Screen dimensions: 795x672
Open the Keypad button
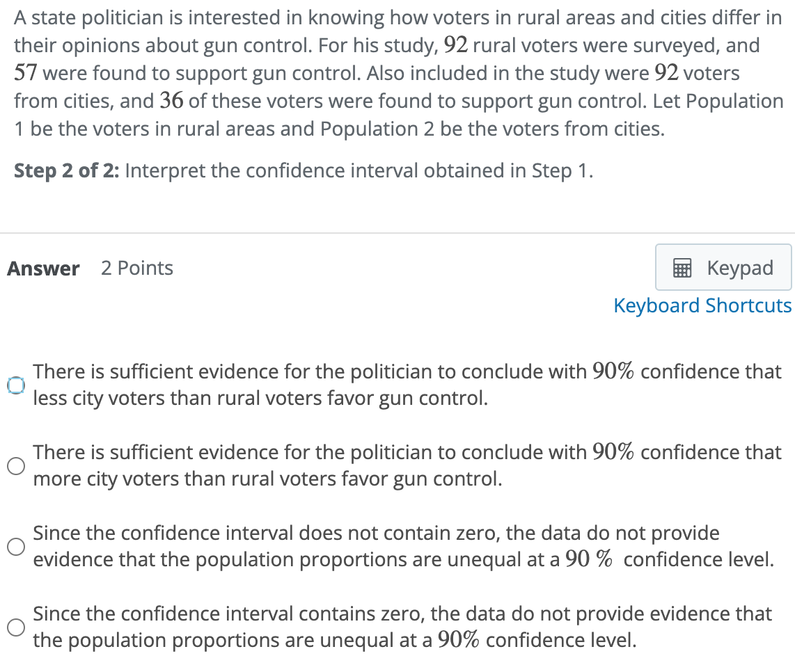click(x=723, y=267)
